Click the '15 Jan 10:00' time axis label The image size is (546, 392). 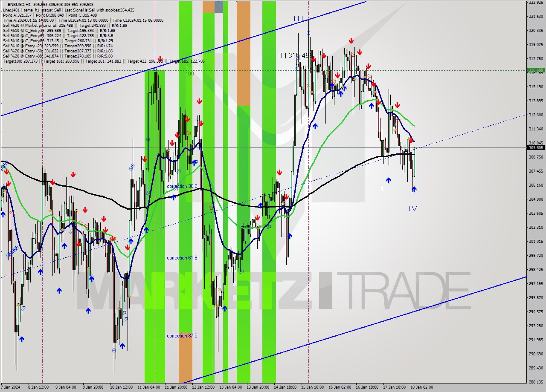312,387
